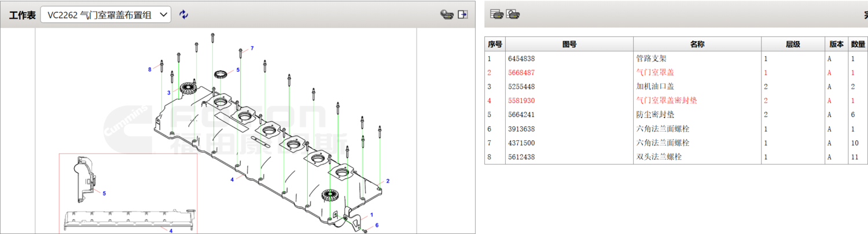Select callout number 7 in the diagram
The width and height of the screenshot is (868, 234).
click(252, 48)
